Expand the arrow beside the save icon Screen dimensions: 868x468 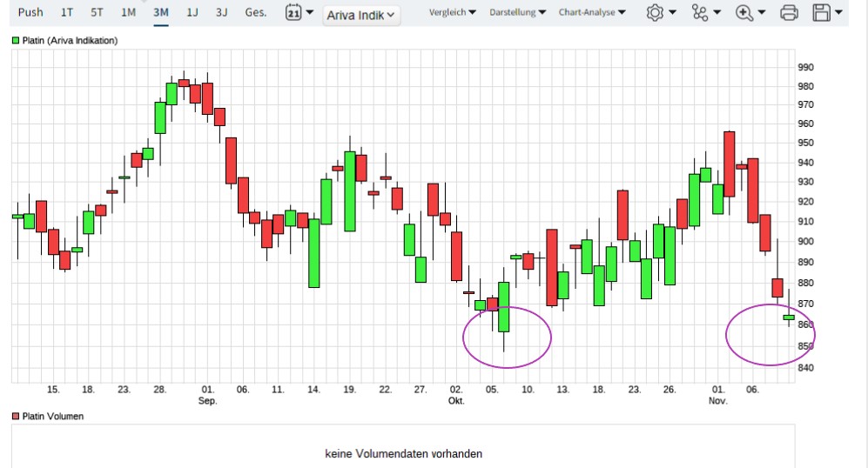coord(838,12)
